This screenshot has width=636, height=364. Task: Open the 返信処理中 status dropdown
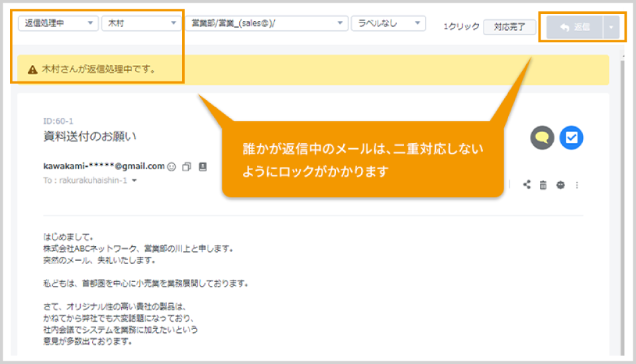[58, 24]
